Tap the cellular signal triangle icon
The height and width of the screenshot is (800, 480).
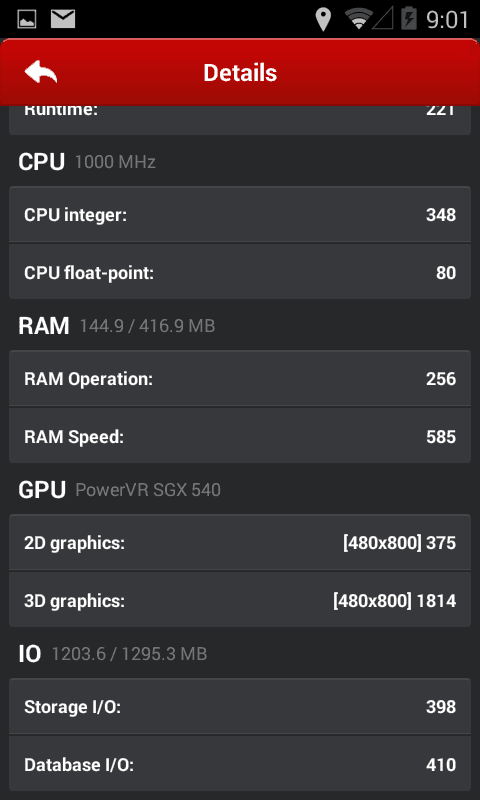(x=385, y=19)
